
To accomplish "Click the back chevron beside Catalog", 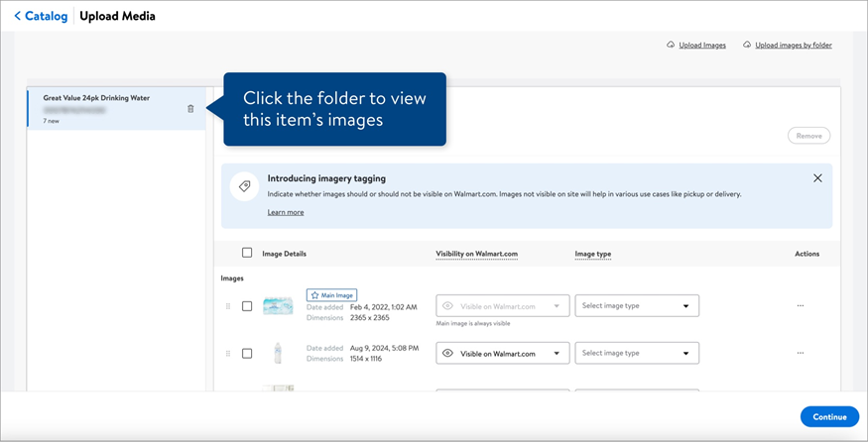I will tap(17, 17).
